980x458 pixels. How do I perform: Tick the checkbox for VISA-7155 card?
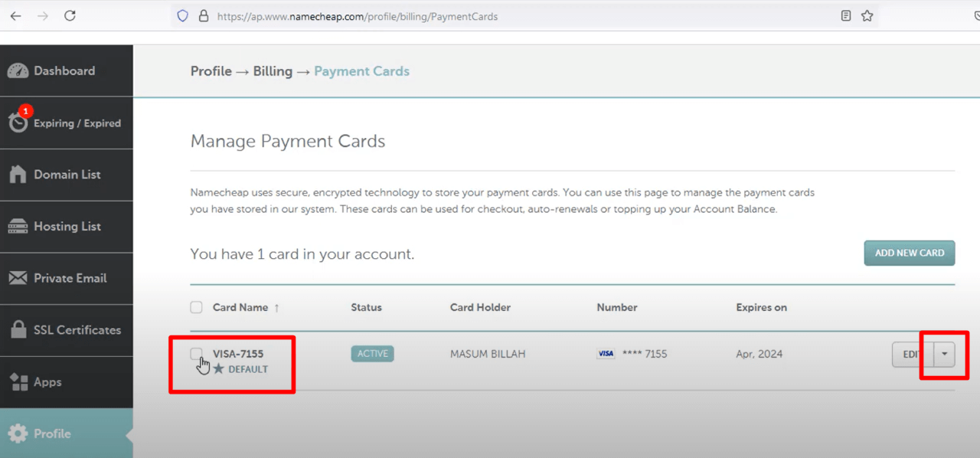pyautogui.click(x=197, y=353)
